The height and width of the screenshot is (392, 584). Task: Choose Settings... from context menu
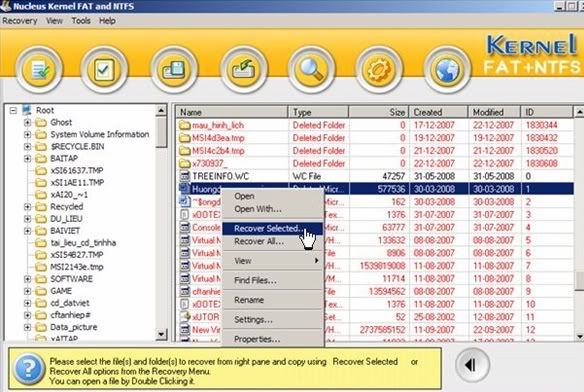272,319
